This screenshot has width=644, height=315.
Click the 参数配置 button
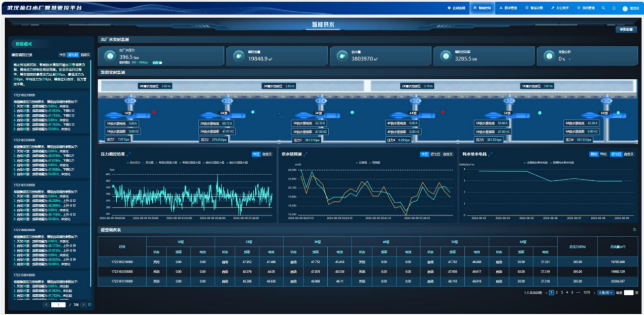click(x=626, y=29)
